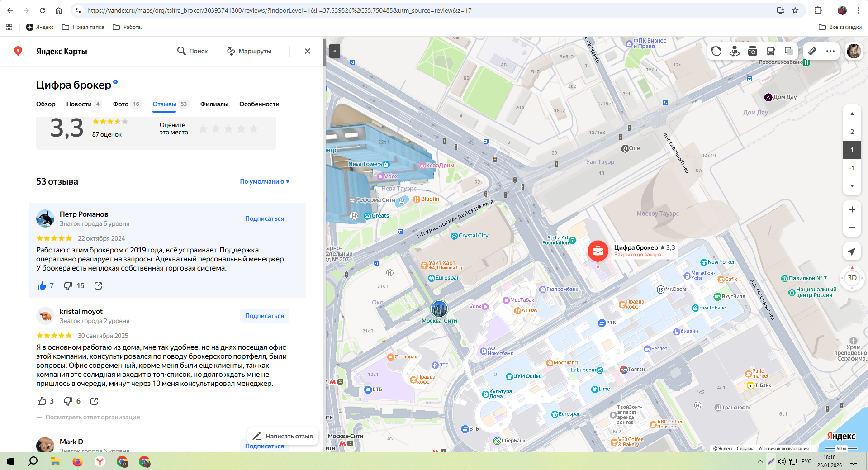Like the review by kristal moyot
Image resolution: width=868 pixels, height=470 pixels.
click(42, 401)
